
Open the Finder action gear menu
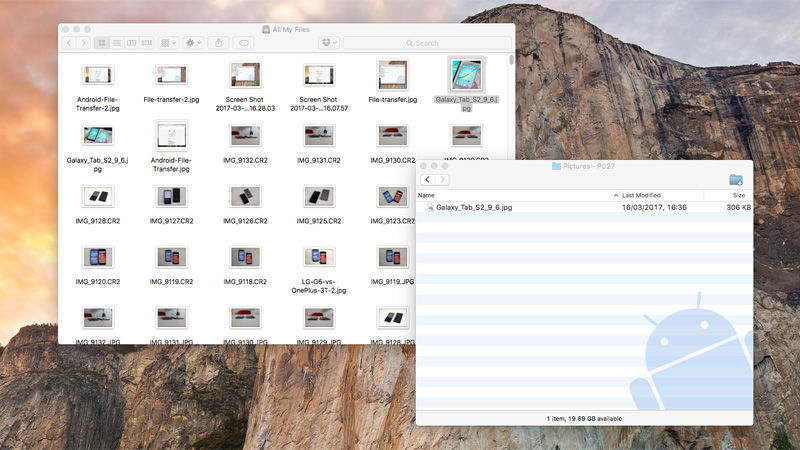193,43
